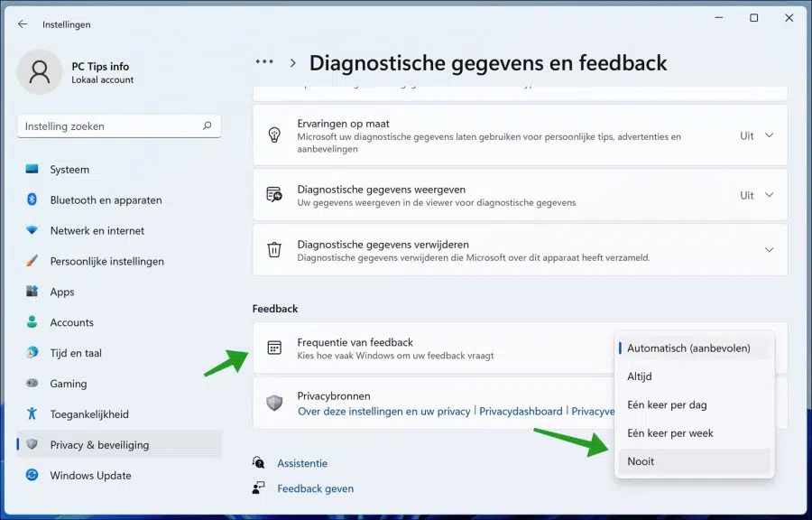Viewport: 812px width, 520px height.
Task: Click the PC Tips info account name
Action: click(100, 66)
